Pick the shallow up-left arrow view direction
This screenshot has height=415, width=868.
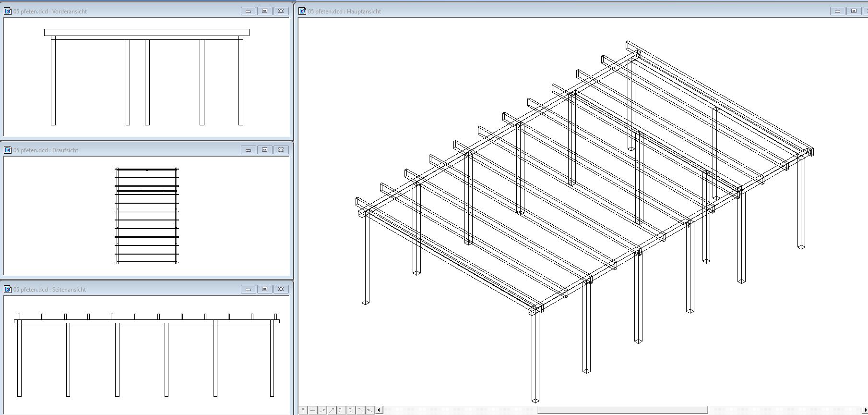[x=369, y=410]
